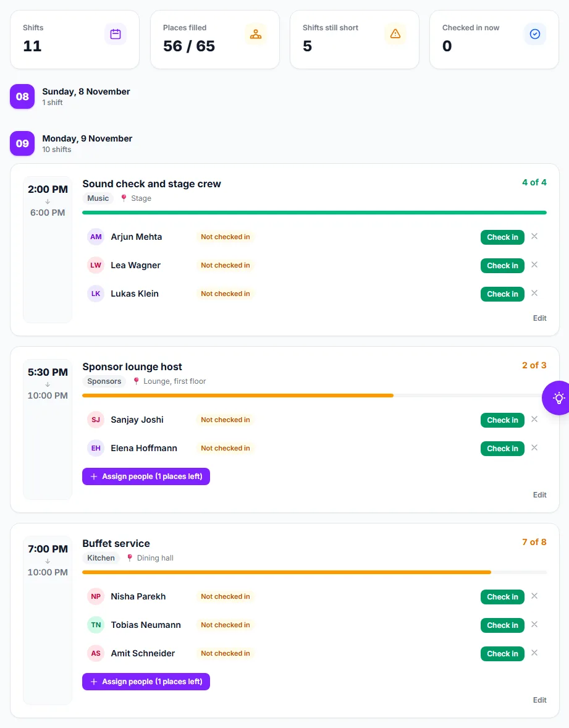Remove Sanjay Joshi from the shift
The width and height of the screenshot is (569, 728).
point(534,419)
